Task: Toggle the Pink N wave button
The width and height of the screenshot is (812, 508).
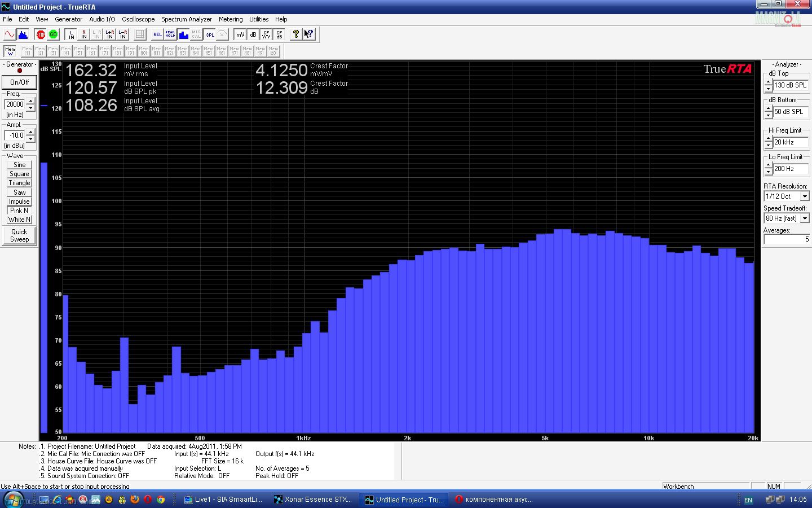Action: [x=19, y=211]
